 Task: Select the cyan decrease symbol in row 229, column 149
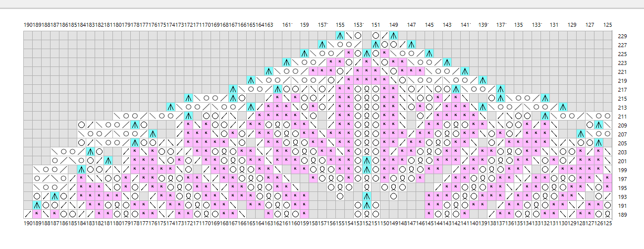pyautogui.click(x=393, y=36)
